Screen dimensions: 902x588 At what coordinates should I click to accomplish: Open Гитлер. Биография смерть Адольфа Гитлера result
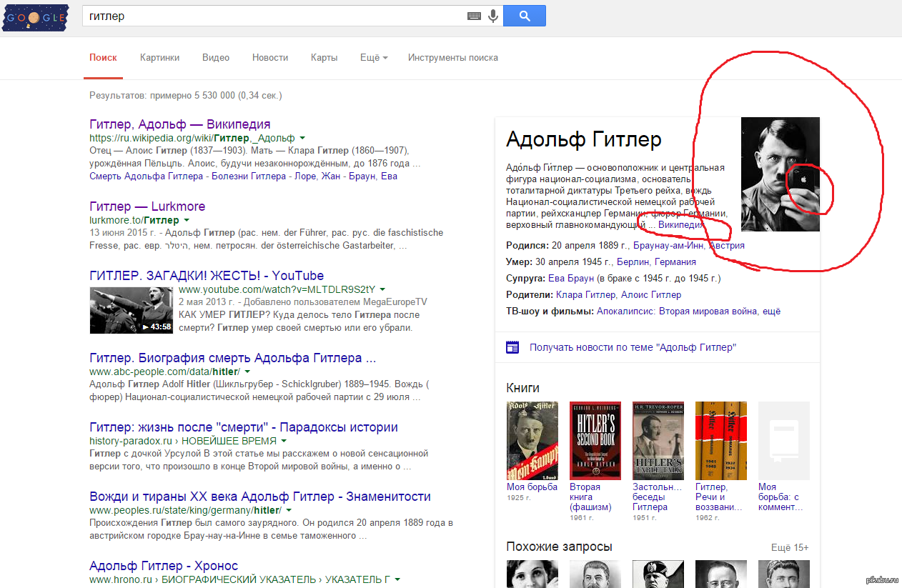232,358
